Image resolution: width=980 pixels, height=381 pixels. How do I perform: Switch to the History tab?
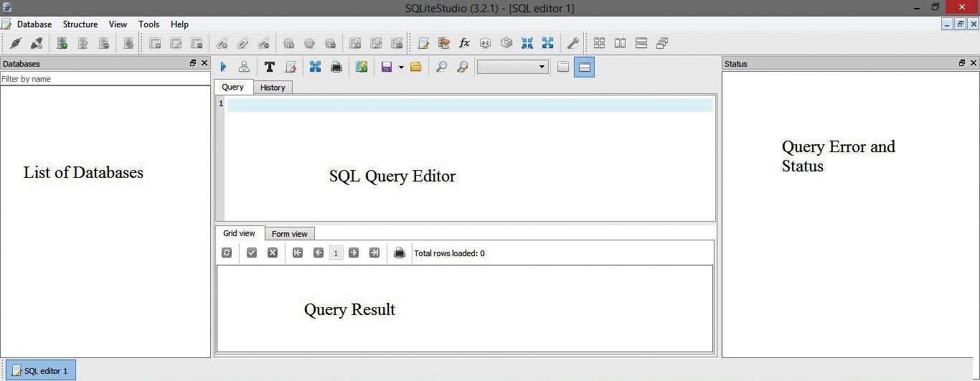click(x=273, y=88)
